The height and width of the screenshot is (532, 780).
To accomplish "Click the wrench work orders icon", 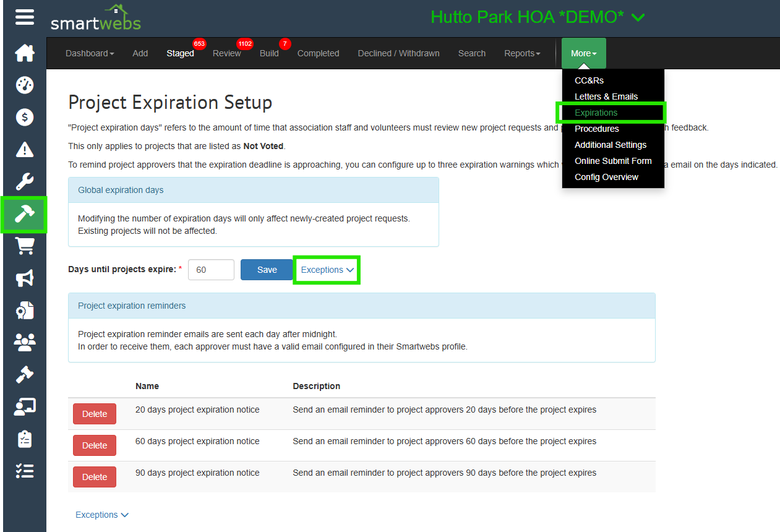I will [25, 182].
